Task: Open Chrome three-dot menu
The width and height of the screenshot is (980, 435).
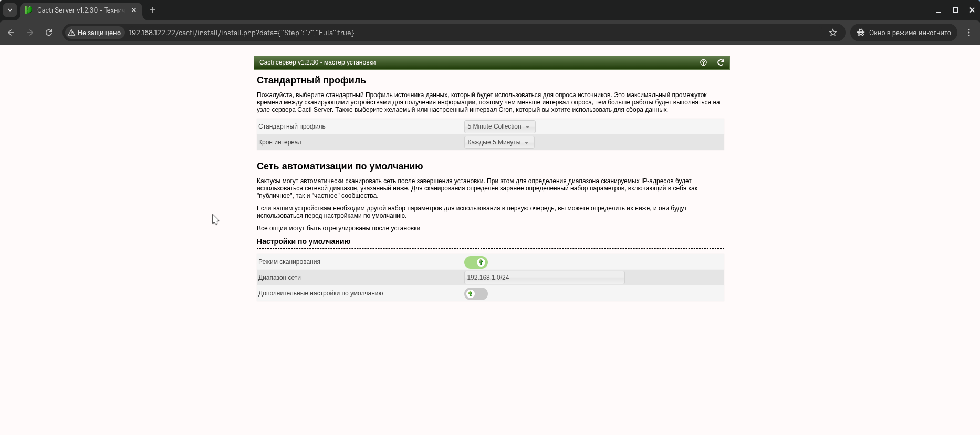Action: coord(969,33)
